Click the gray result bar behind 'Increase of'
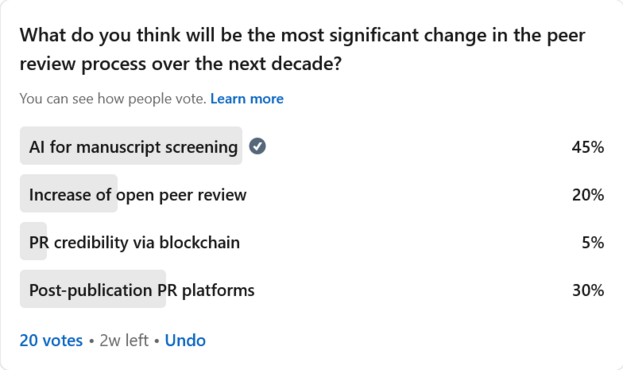The width and height of the screenshot is (623, 370). pyautogui.click(x=69, y=193)
